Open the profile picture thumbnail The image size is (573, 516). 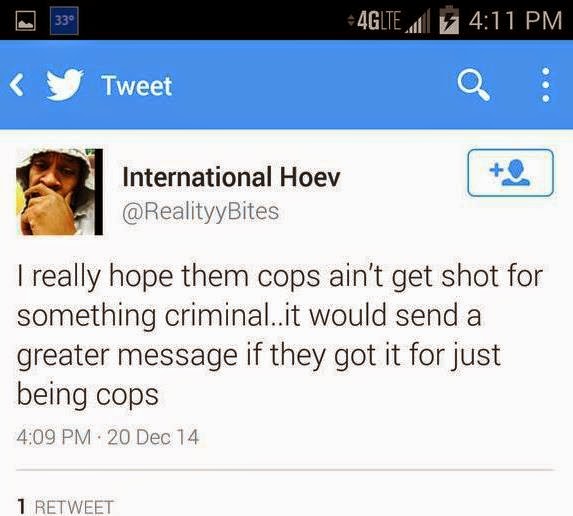60,192
